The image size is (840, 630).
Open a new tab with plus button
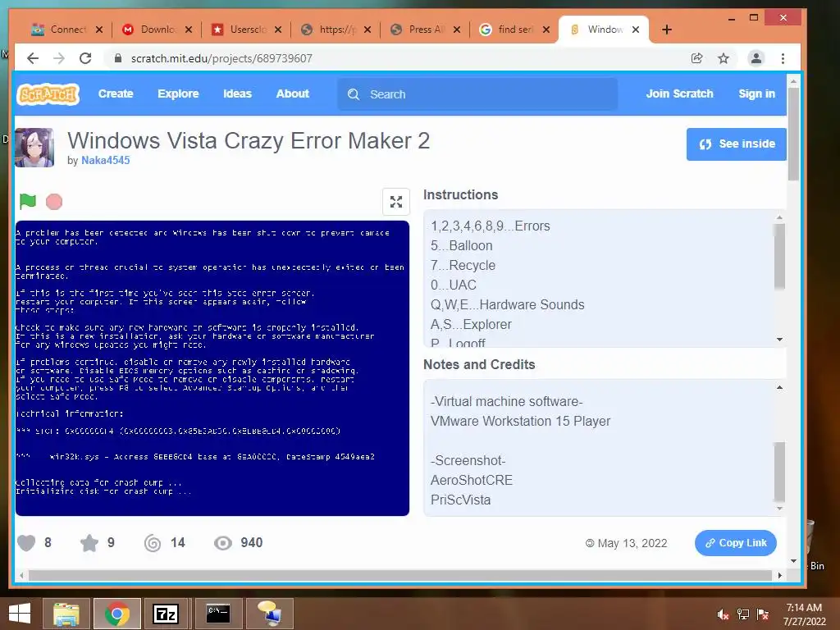667,30
